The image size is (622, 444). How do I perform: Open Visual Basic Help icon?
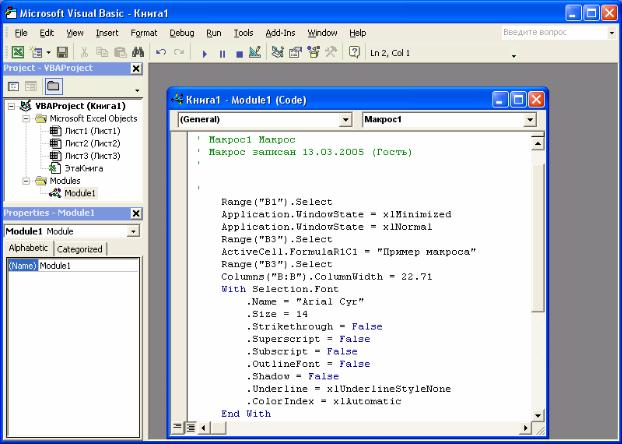[354, 52]
